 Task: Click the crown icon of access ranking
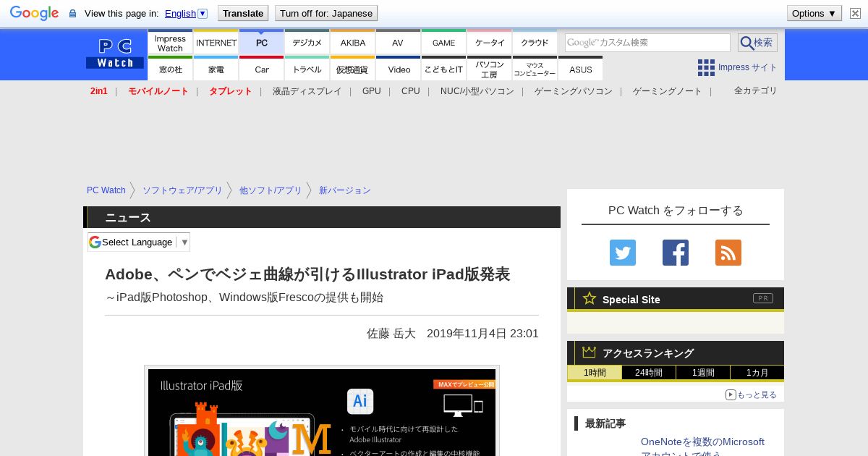click(590, 352)
